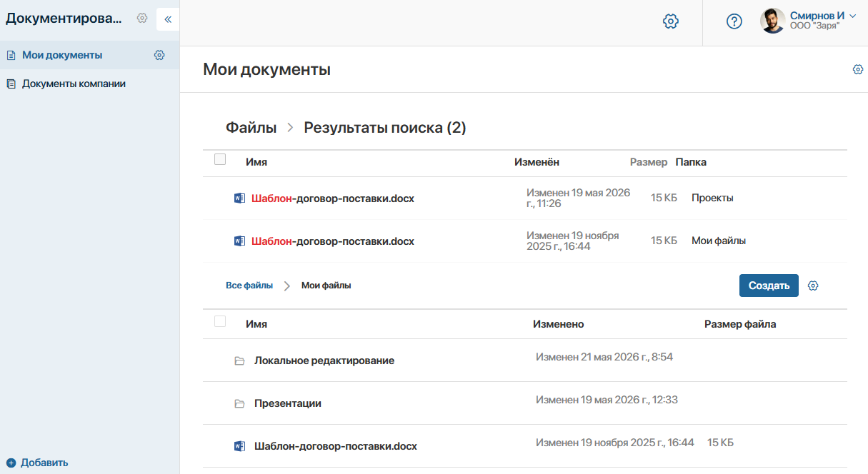This screenshot has width=868, height=474.
Task: Click date Изменен 19 мая 2026 г., 12:33
Action: (607, 399)
